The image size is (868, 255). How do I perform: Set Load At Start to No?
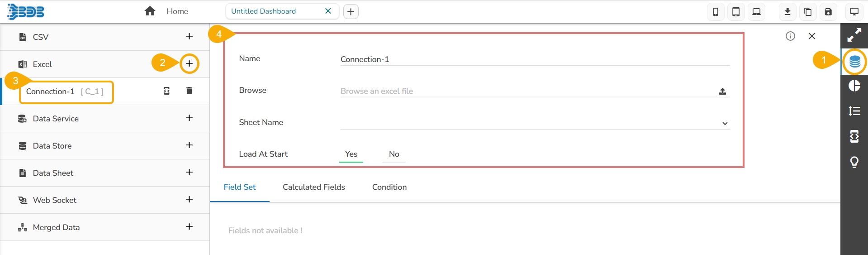tap(394, 154)
